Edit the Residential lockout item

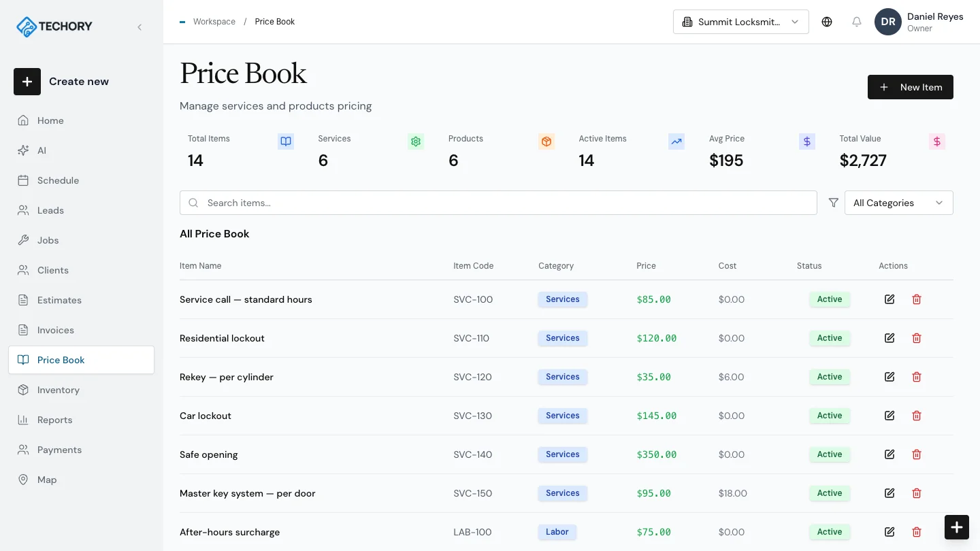pyautogui.click(x=889, y=338)
